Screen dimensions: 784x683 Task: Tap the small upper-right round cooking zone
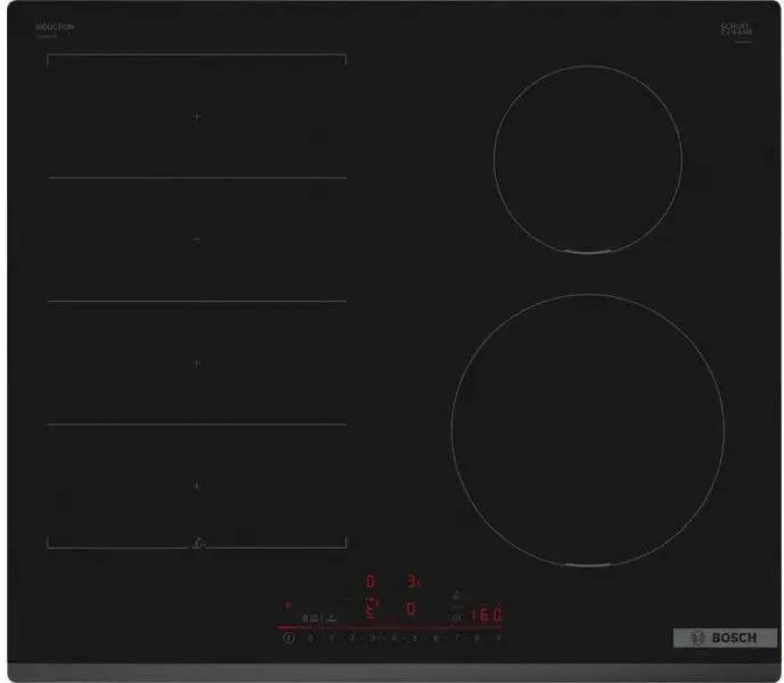pos(588,160)
